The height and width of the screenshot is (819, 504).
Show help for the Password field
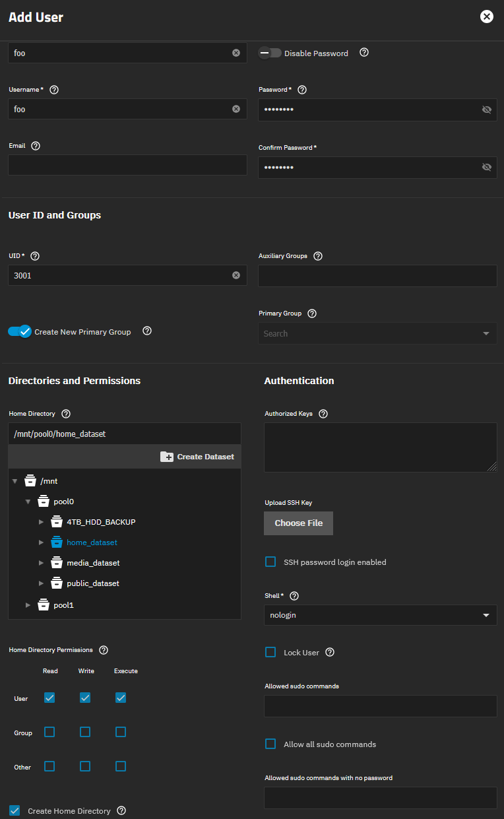click(x=302, y=89)
